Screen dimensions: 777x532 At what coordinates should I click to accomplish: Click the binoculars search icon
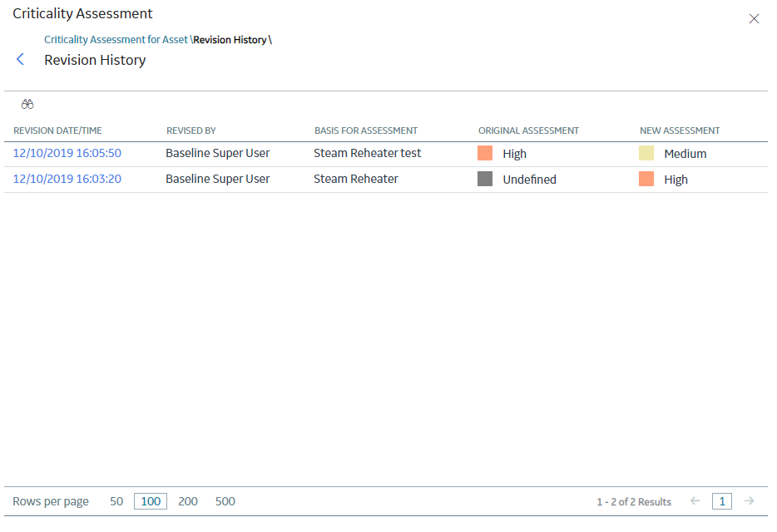[27, 104]
